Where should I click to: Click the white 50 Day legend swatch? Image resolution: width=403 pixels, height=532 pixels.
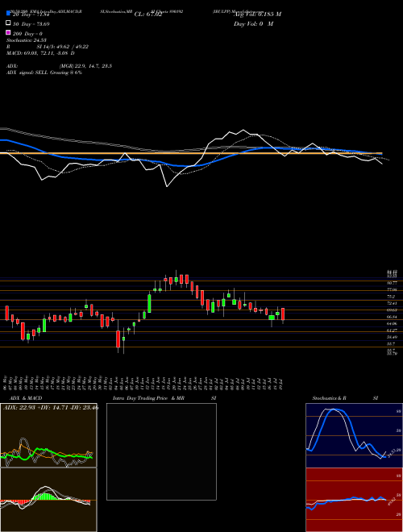point(8,23)
